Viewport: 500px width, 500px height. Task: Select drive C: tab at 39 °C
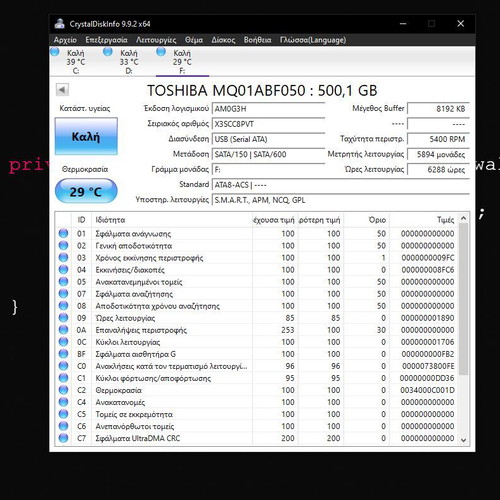76,62
